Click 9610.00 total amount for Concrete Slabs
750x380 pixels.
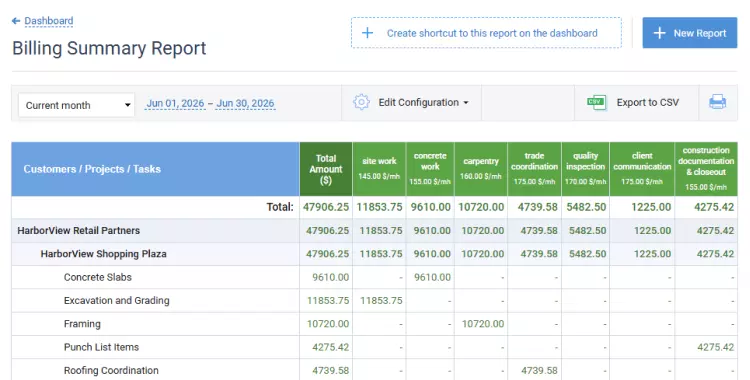pos(331,278)
